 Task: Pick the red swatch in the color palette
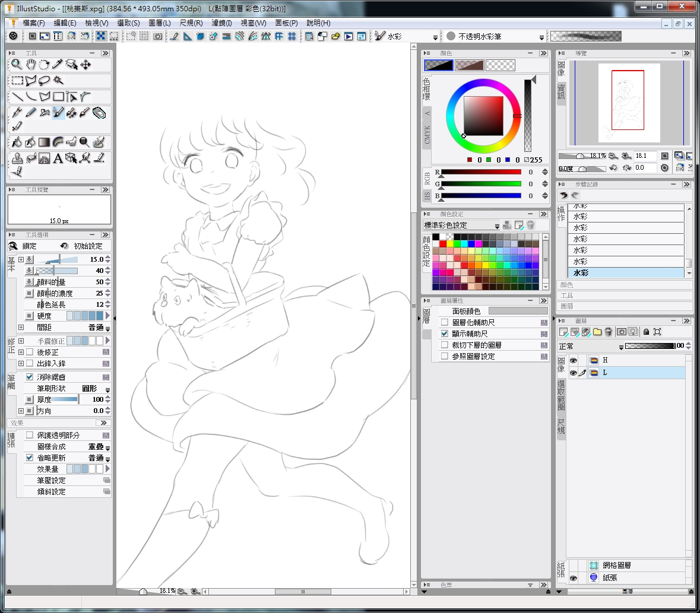pyautogui.click(x=443, y=244)
